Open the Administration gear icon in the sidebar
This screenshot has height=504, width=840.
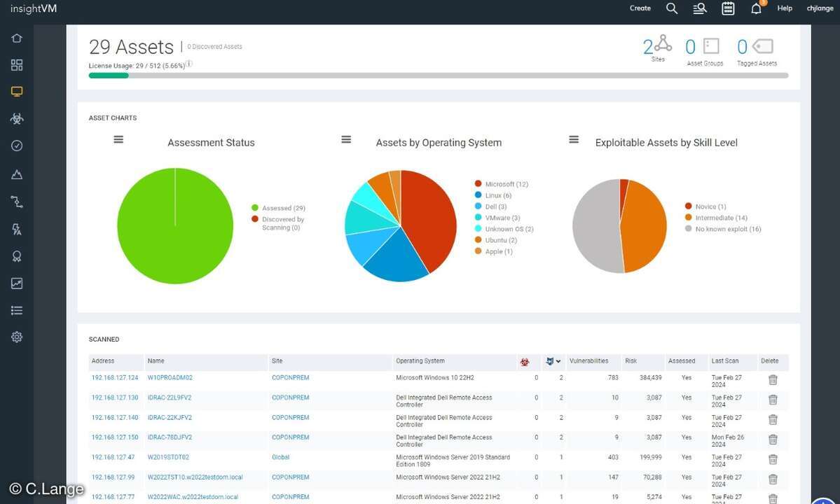click(x=17, y=337)
